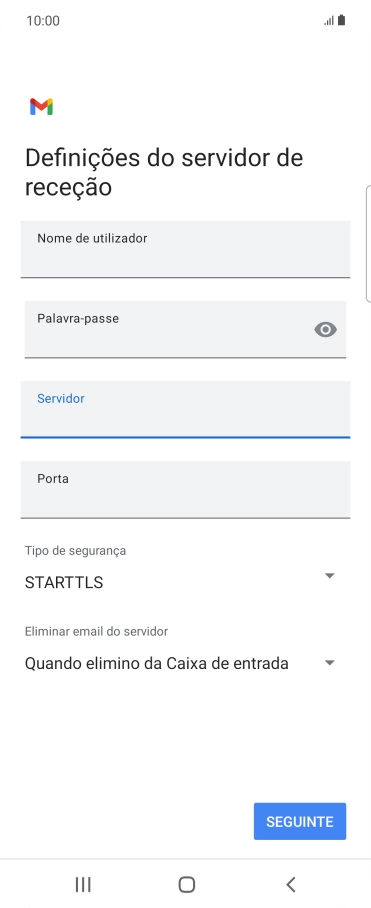Focus the Nome de utilizador field
This screenshot has width=371, height=908.
(x=185, y=249)
